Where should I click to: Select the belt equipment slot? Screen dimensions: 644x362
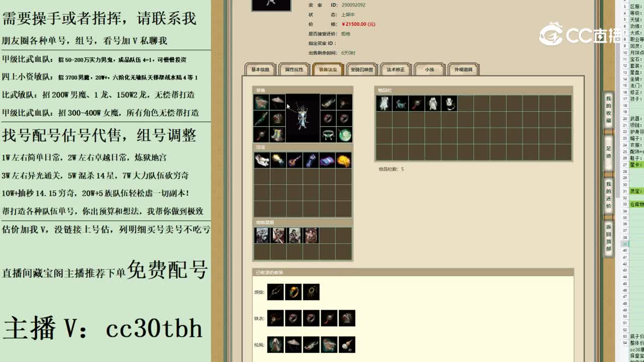click(x=328, y=135)
